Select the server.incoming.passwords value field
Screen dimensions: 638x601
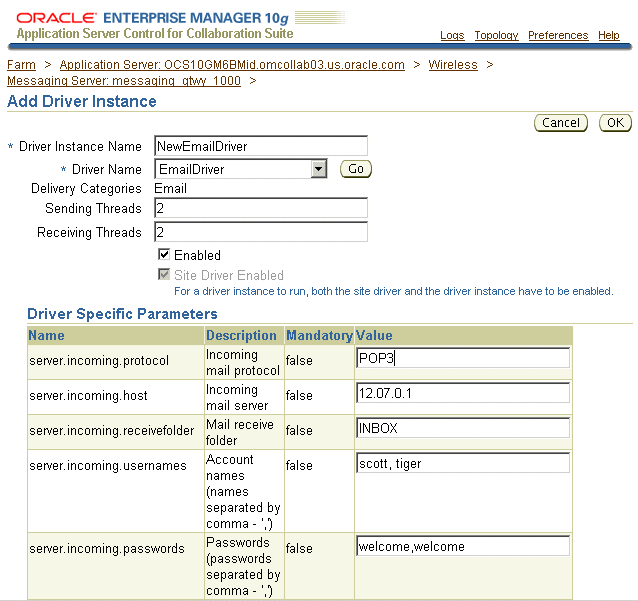pos(463,547)
